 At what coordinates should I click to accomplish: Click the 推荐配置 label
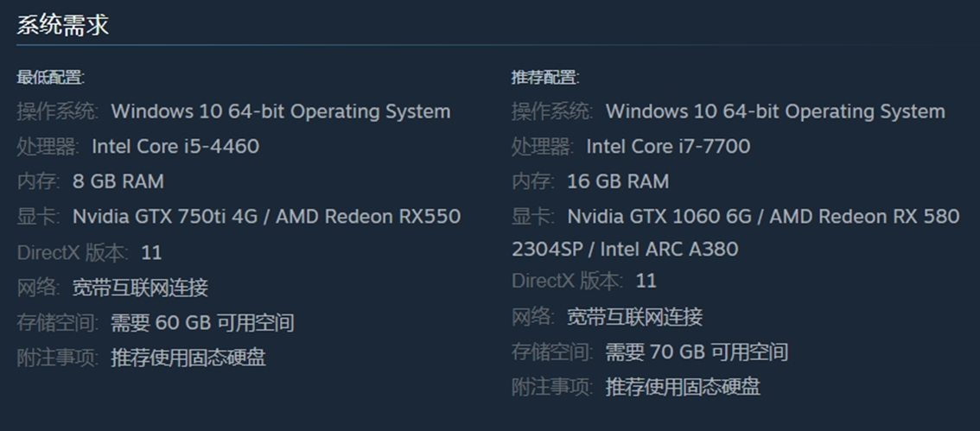point(544,78)
